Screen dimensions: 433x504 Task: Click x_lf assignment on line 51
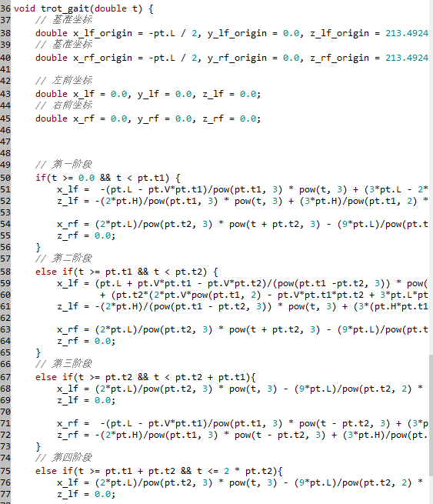click(242, 189)
